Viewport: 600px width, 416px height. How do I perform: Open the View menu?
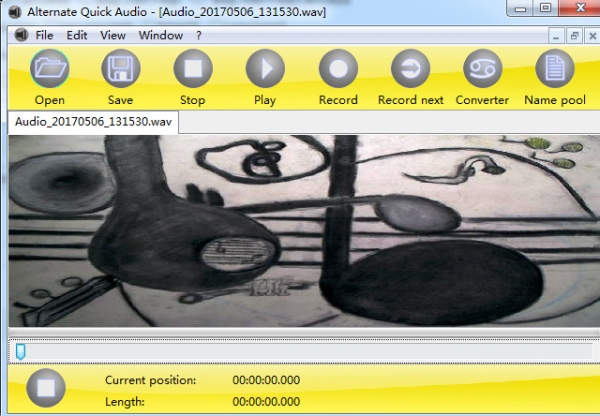click(x=113, y=35)
